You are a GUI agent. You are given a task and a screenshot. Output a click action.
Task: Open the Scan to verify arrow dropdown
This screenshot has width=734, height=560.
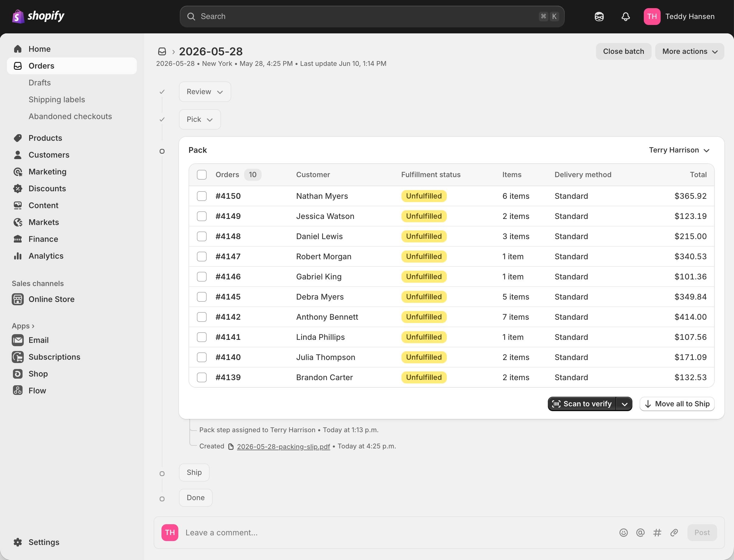point(624,404)
